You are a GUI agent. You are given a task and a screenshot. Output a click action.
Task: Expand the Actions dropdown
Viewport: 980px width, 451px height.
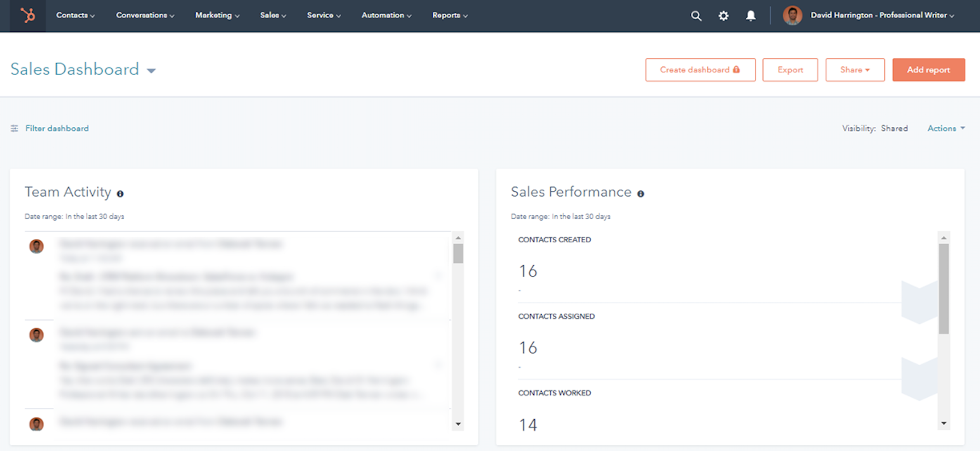(946, 128)
